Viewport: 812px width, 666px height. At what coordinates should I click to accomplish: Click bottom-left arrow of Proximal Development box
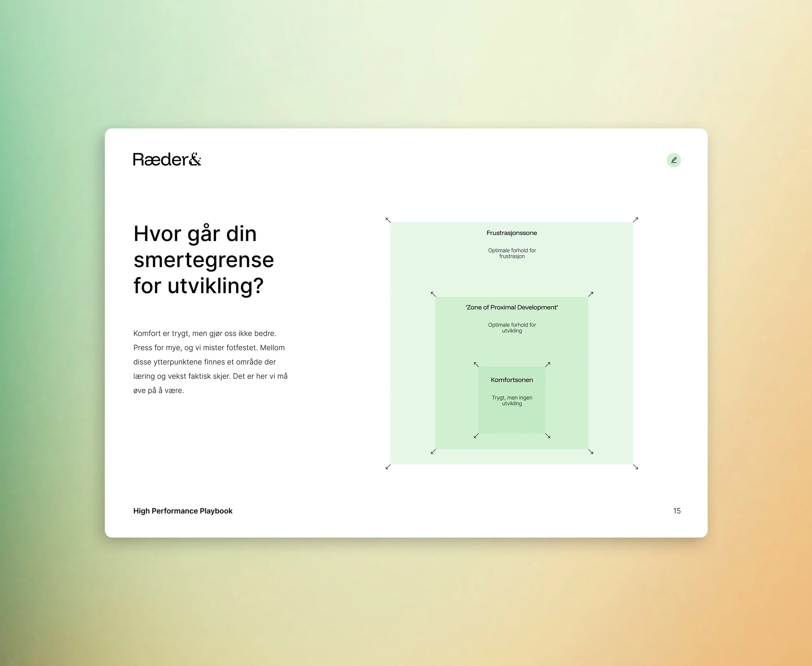coord(433,451)
